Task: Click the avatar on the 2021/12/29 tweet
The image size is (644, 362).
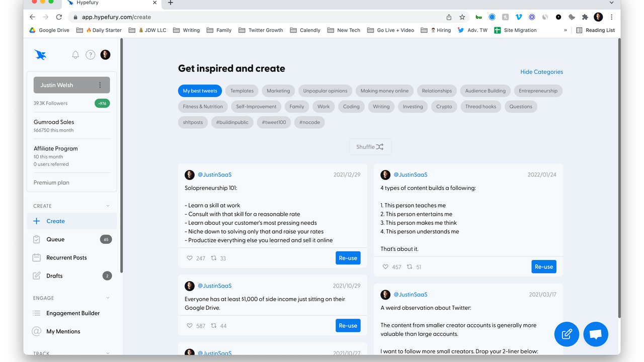Action: point(190,175)
